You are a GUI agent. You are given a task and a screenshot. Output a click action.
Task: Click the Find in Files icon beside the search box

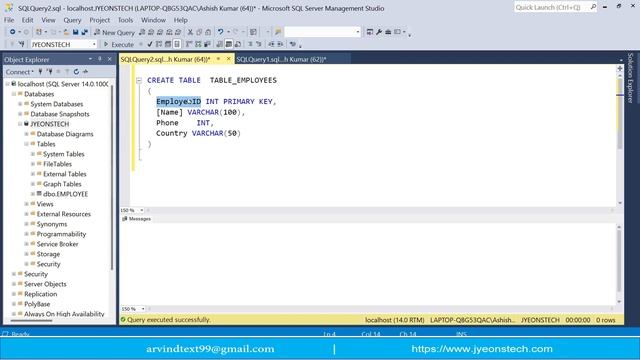tap(278, 32)
